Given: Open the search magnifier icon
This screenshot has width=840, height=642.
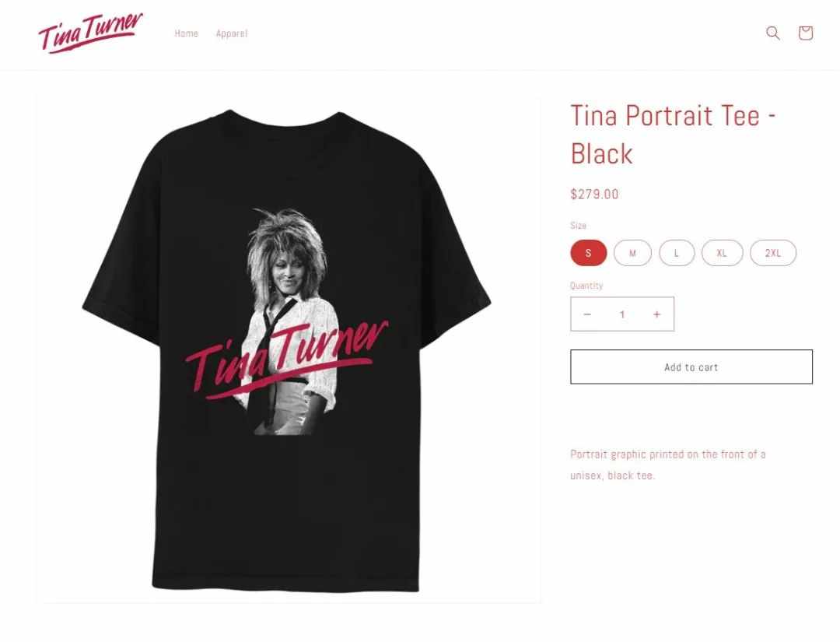Looking at the screenshot, I should (x=772, y=33).
